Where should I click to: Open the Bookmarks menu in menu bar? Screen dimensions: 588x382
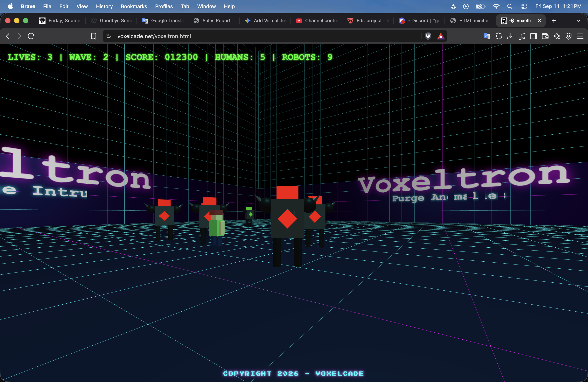point(134,6)
